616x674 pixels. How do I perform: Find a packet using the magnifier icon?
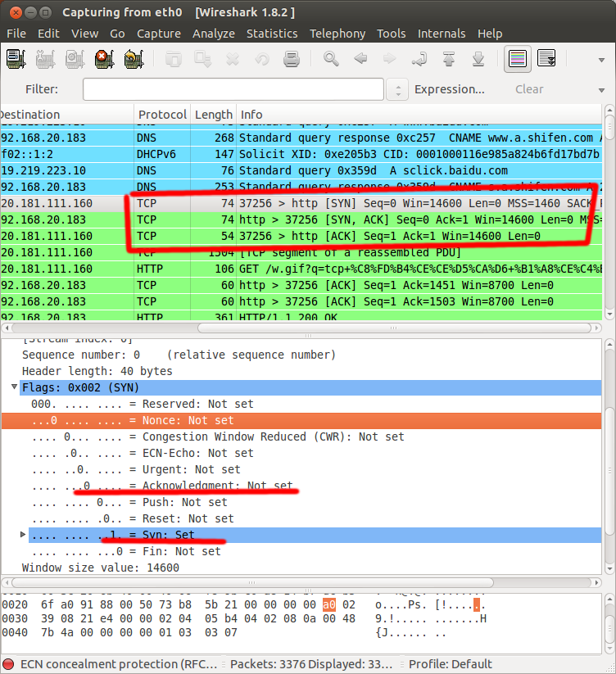click(x=331, y=59)
